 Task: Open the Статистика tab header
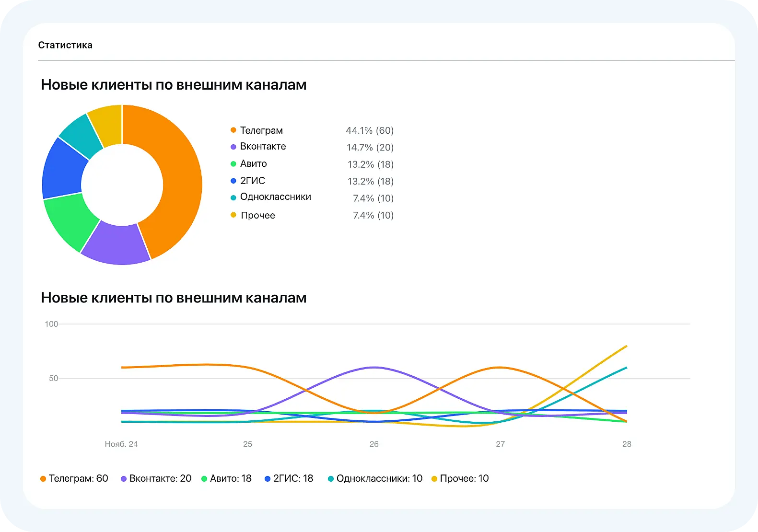[65, 45]
